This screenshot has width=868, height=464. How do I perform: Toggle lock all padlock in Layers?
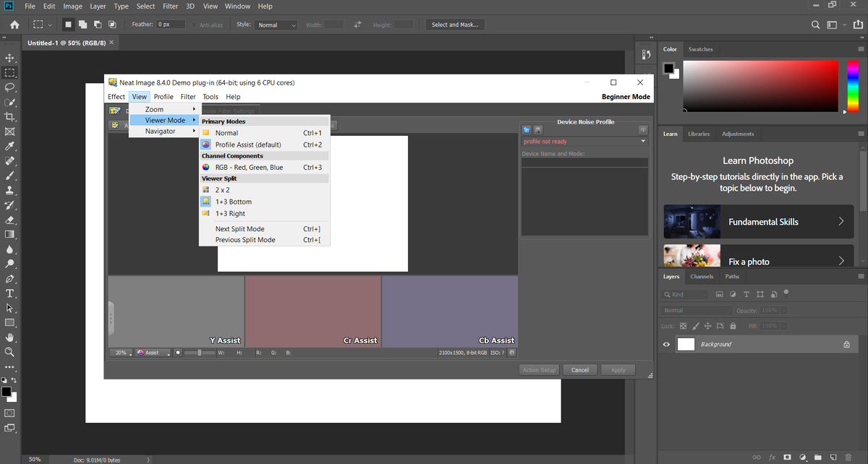point(732,326)
